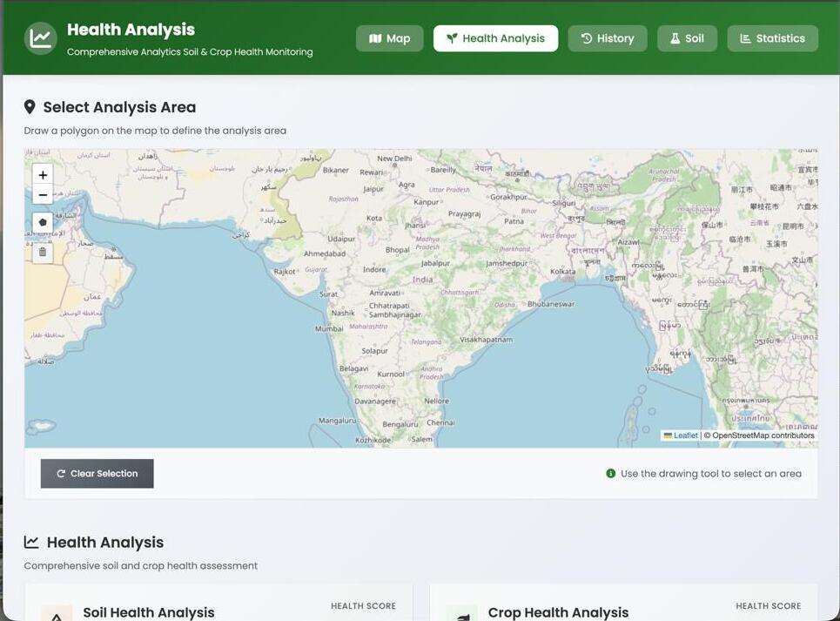This screenshot has height=621, width=840.
Task: Click Bengaluru label on the map
Action: (400, 424)
